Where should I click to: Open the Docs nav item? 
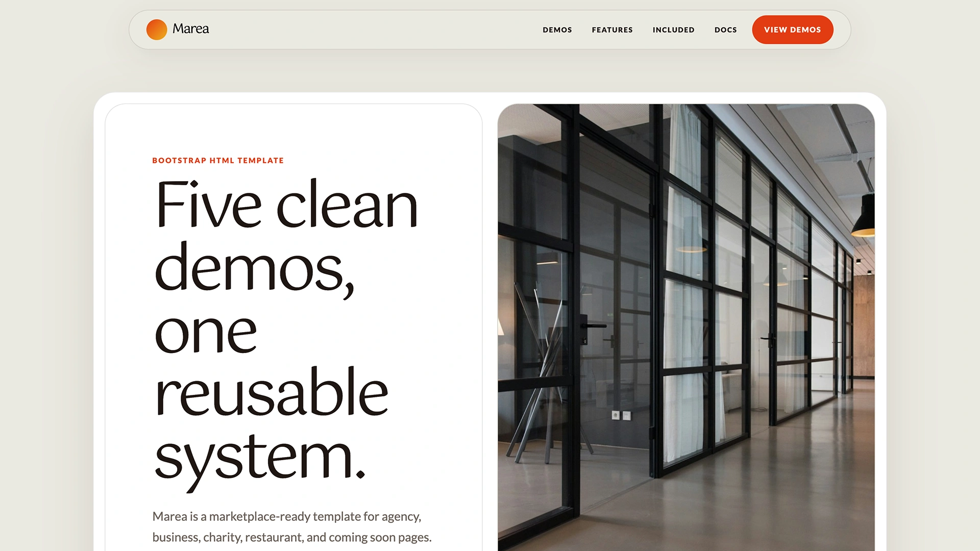pos(725,30)
